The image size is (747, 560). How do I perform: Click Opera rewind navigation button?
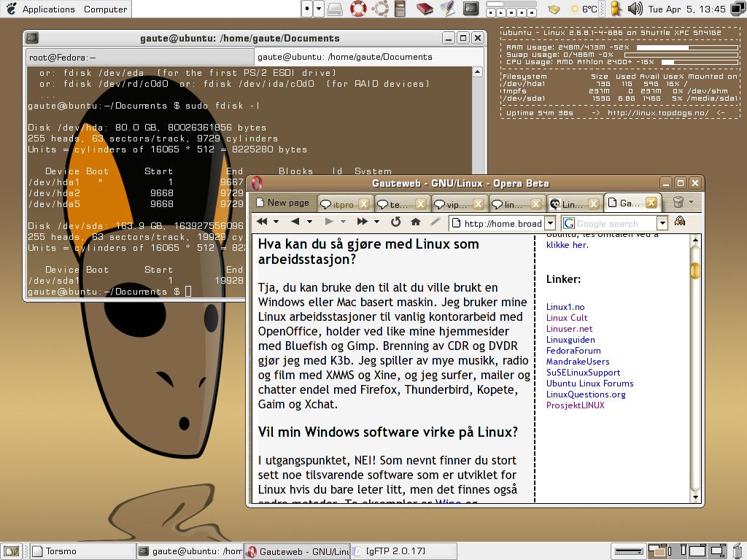262,222
